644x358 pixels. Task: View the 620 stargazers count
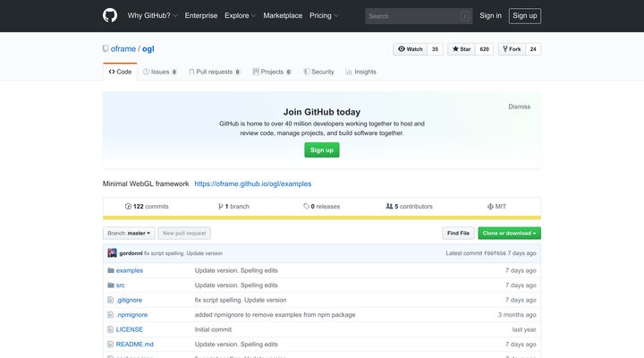click(x=484, y=49)
